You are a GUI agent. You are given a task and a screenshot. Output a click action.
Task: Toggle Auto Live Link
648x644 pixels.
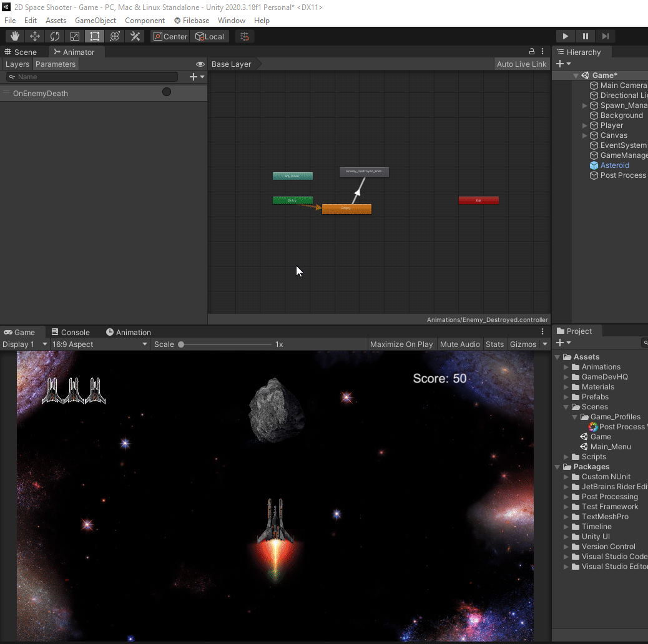(x=521, y=64)
